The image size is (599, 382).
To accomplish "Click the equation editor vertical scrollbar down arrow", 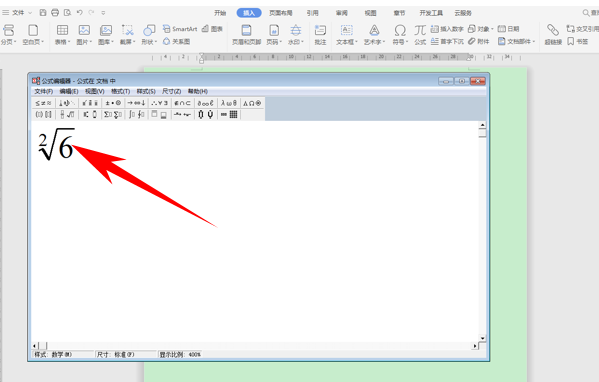I will point(482,338).
